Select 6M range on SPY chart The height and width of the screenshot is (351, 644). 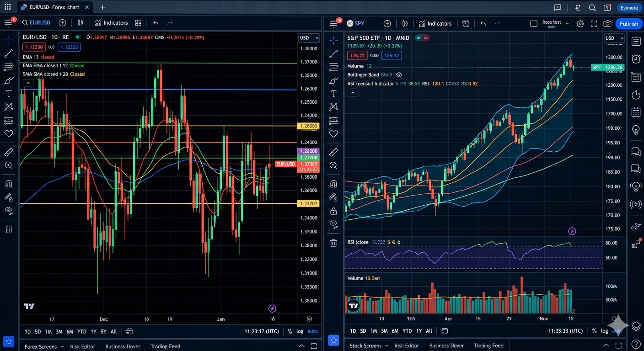pos(395,331)
